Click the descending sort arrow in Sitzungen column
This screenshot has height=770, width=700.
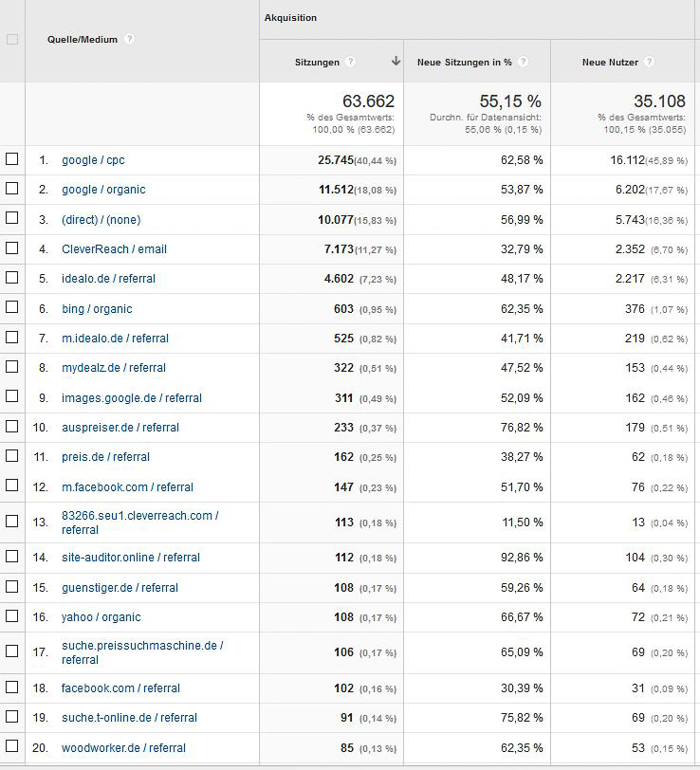tap(395, 62)
